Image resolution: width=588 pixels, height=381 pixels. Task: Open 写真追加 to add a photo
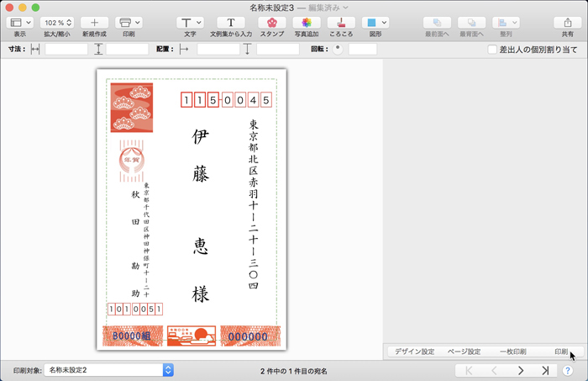306,23
